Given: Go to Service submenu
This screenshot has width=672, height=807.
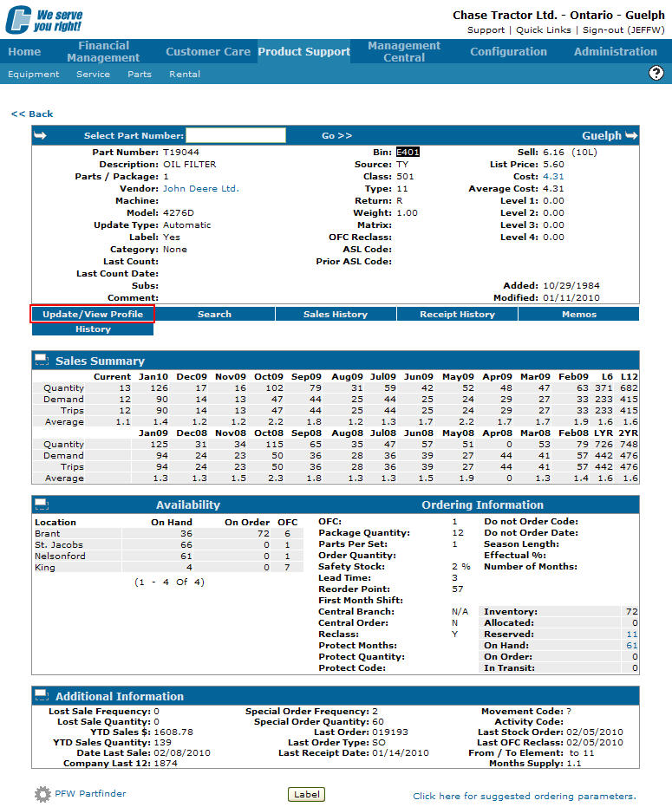Looking at the screenshot, I should click(x=93, y=75).
